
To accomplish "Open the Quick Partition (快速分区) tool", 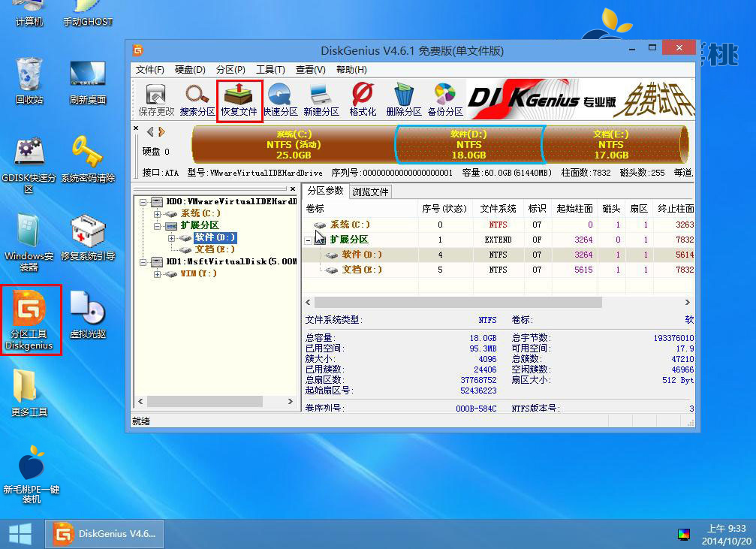I will pos(280,100).
